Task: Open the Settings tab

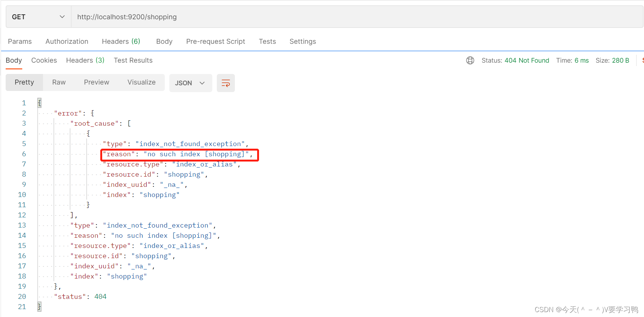Action: coord(303,42)
